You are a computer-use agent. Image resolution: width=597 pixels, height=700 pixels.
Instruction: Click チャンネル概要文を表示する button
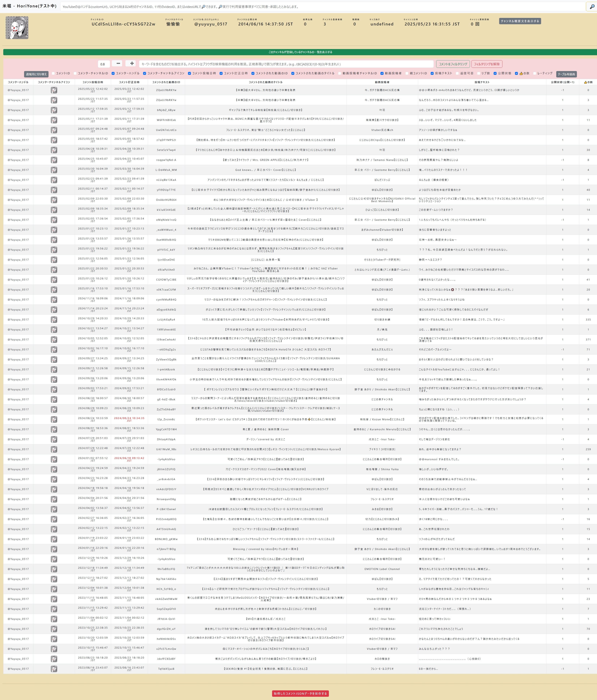[x=520, y=21]
